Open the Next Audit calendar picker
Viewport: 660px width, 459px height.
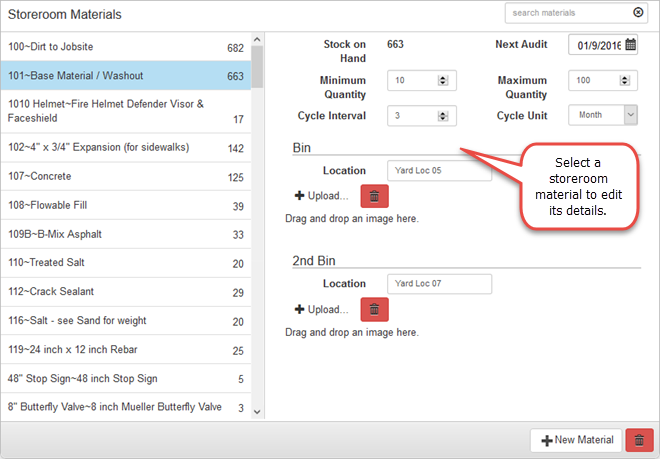[630, 45]
